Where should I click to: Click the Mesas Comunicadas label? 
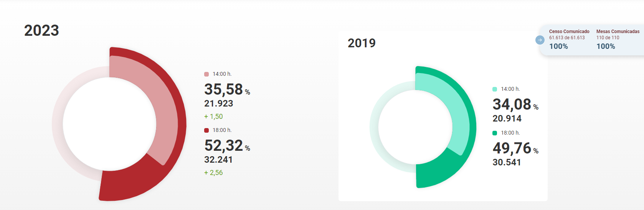[618, 32]
